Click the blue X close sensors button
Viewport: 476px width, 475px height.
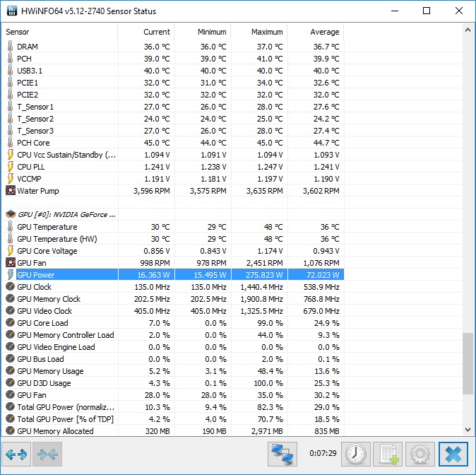[453, 455]
